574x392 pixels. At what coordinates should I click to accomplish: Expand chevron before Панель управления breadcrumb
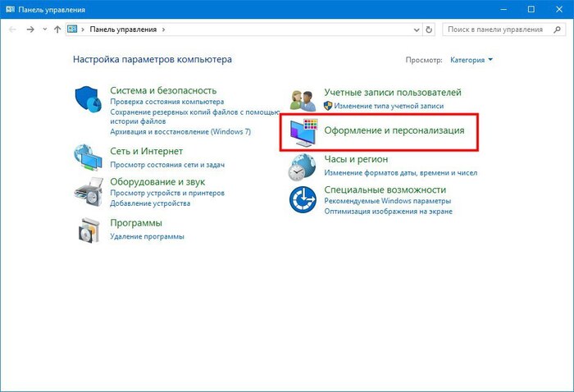coord(83,30)
